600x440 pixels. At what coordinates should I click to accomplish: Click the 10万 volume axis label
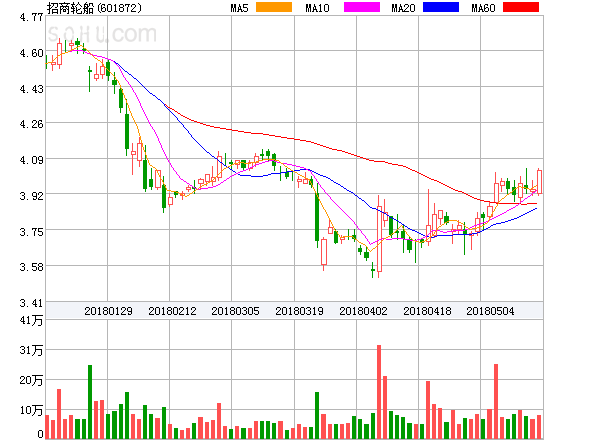[31, 410]
